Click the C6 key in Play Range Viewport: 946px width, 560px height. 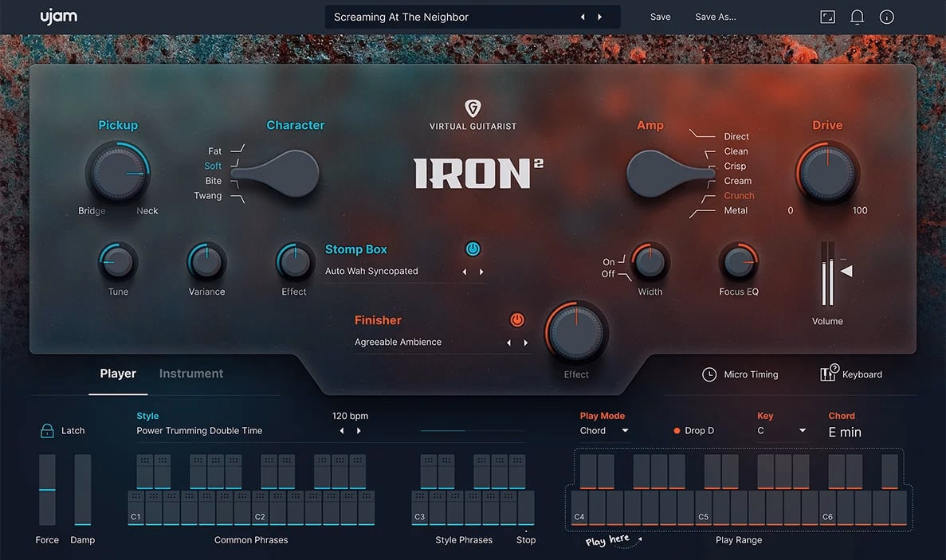pos(828,507)
